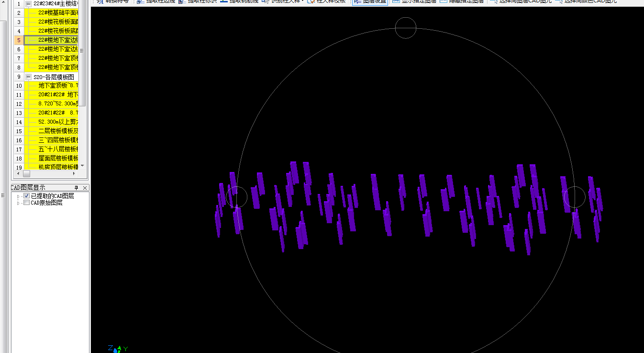Screen dimensions: 644x353
Task: Select the highlighted 22#楼地下室边 drawing in row 5
Action: tap(51, 40)
